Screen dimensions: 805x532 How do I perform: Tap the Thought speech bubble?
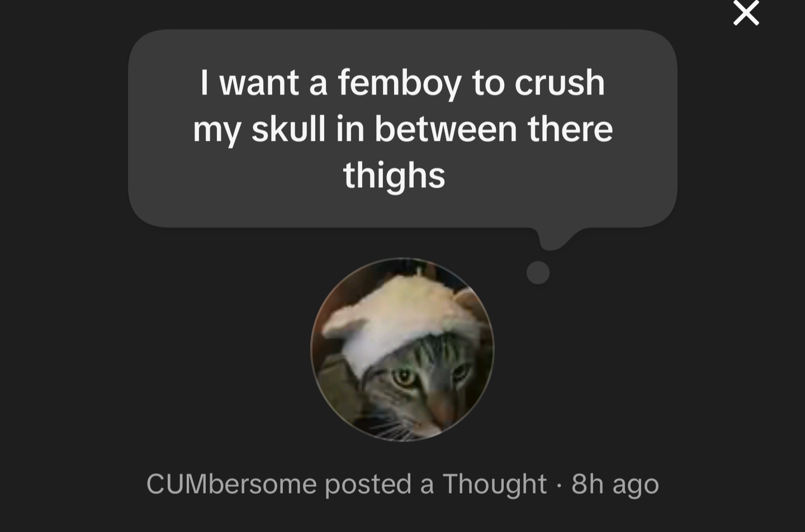click(x=402, y=129)
